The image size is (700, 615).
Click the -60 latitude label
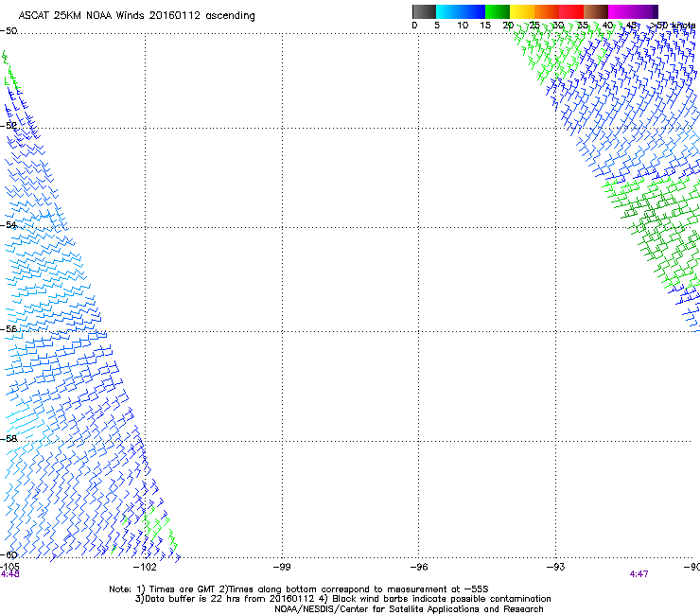pos(9,555)
